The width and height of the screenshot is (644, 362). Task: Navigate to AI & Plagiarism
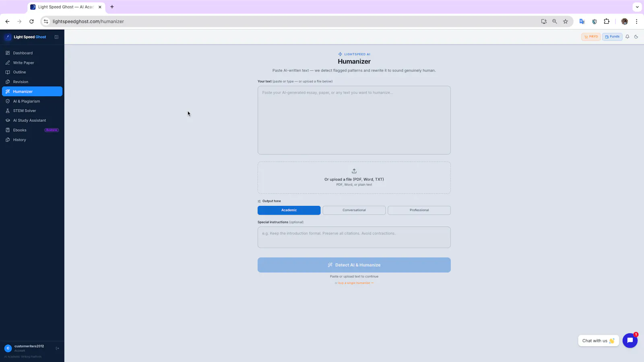32,101
